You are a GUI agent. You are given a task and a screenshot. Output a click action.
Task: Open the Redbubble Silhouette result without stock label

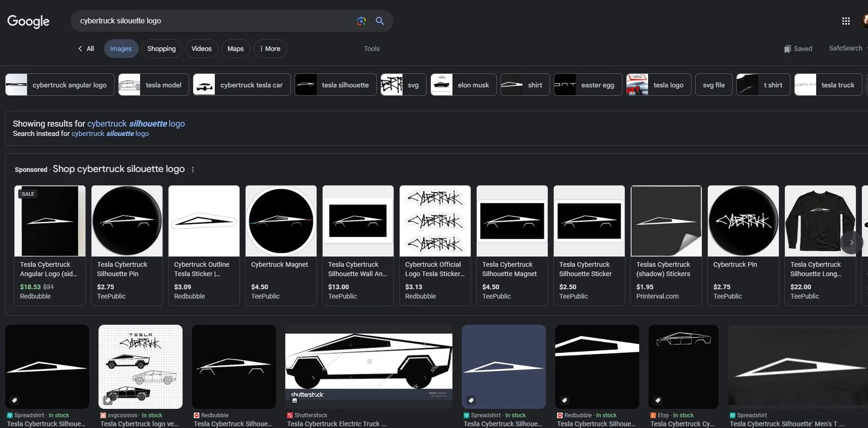pos(234,367)
